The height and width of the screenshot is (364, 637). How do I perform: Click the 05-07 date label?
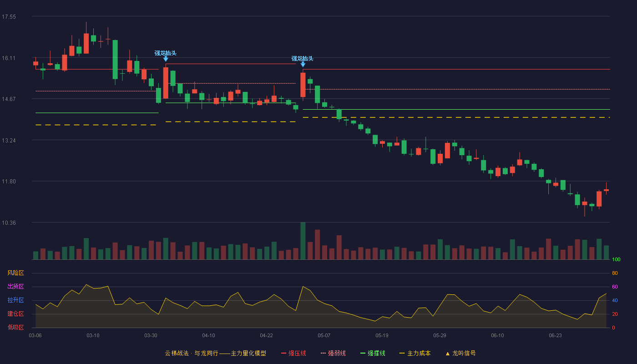tap(324, 335)
